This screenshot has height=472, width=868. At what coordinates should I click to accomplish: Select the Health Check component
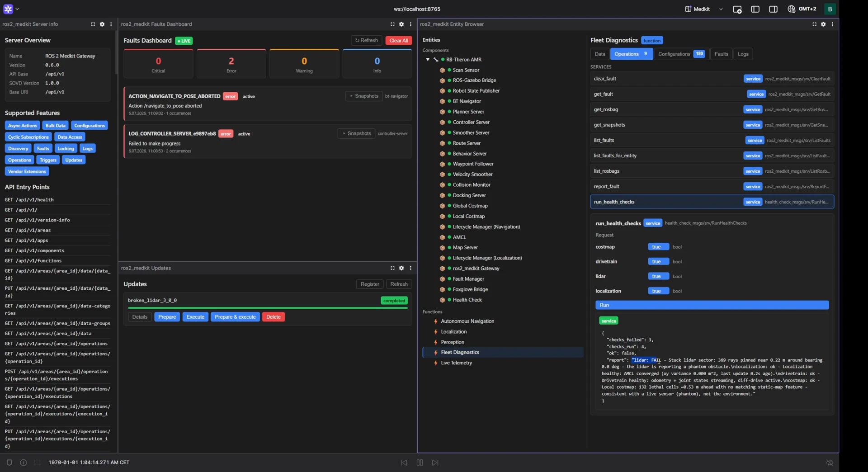click(467, 300)
